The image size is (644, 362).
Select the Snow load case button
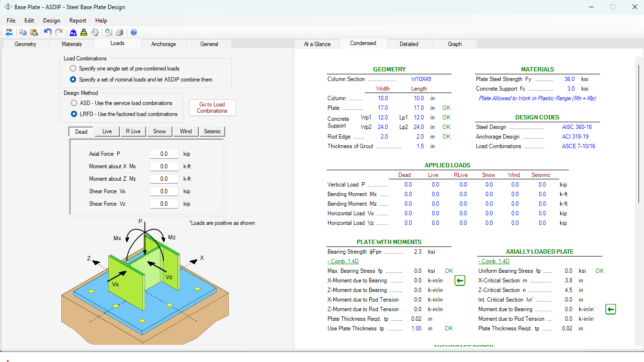pyautogui.click(x=160, y=131)
